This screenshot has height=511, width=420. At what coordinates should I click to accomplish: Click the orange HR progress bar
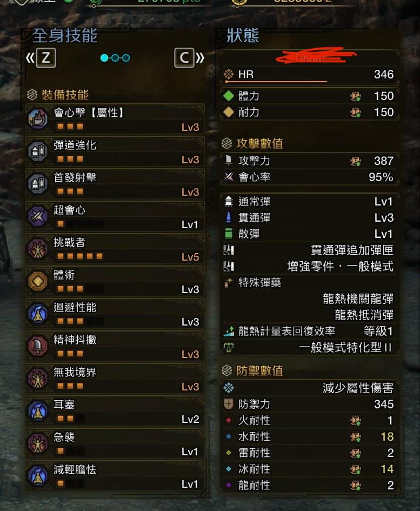point(275,82)
